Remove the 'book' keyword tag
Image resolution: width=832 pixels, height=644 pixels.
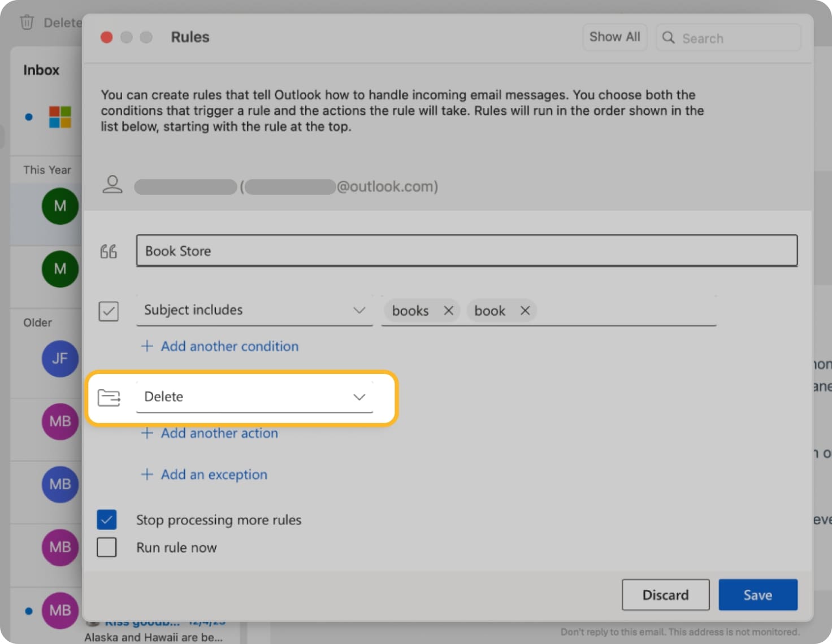tap(525, 310)
